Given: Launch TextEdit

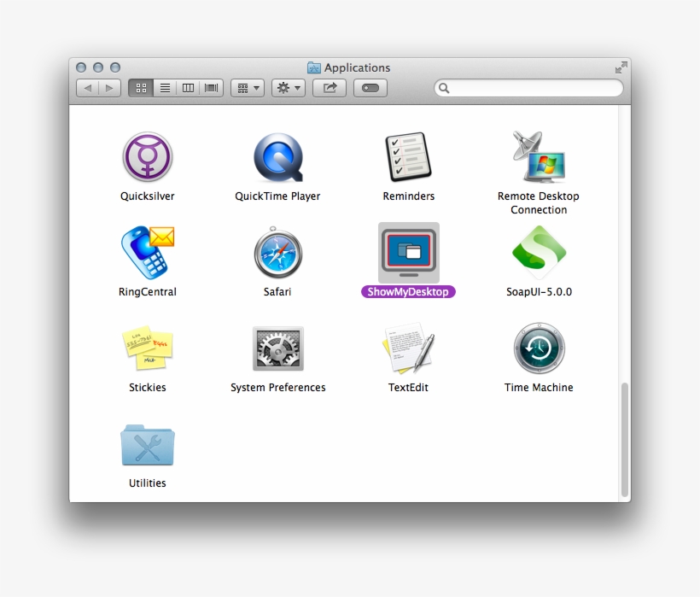Looking at the screenshot, I should (408, 348).
